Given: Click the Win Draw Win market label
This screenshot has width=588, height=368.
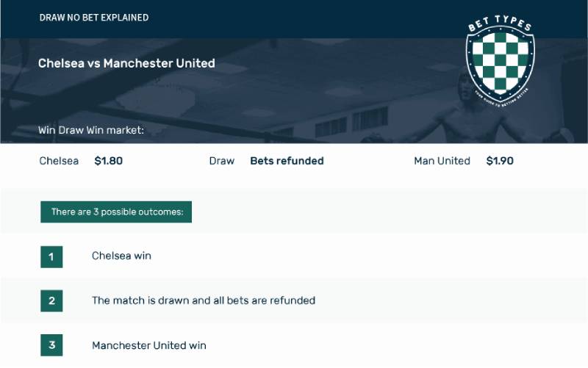Looking at the screenshot, I should coord(91,131).
